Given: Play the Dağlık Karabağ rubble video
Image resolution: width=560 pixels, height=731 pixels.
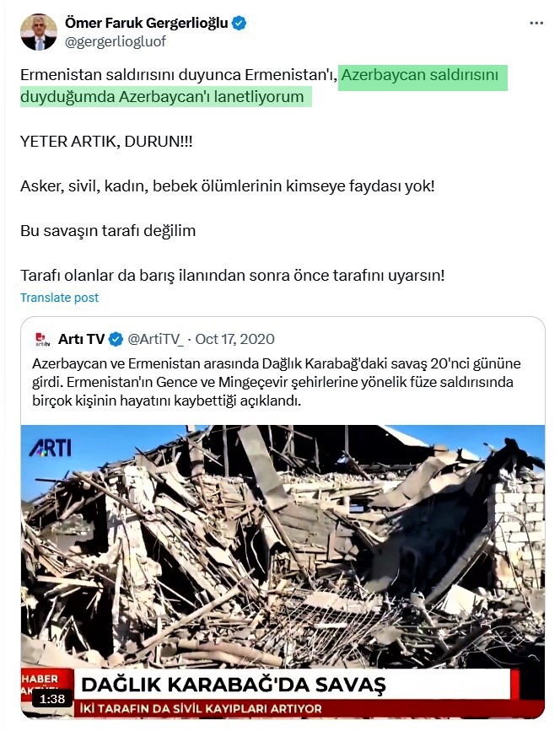Looking at the screenshot, I should pyautogui.click(x=283, y=572).
